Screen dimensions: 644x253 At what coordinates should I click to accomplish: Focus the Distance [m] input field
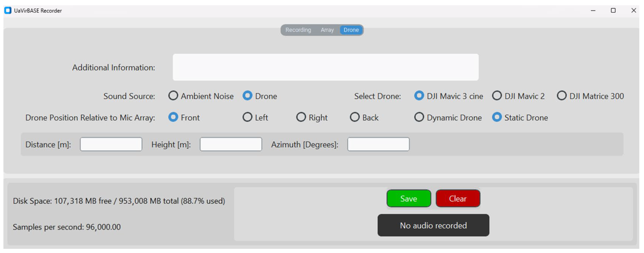coord(111,144)
